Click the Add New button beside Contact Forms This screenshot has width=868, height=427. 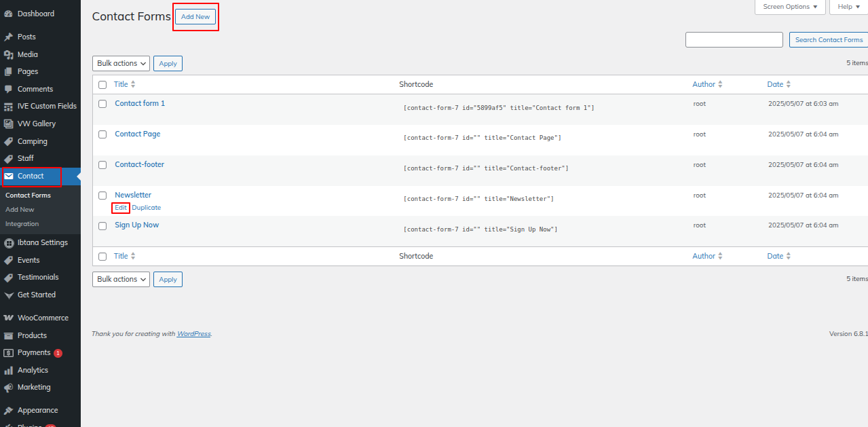pyautogui.click(x=195, y=17)
